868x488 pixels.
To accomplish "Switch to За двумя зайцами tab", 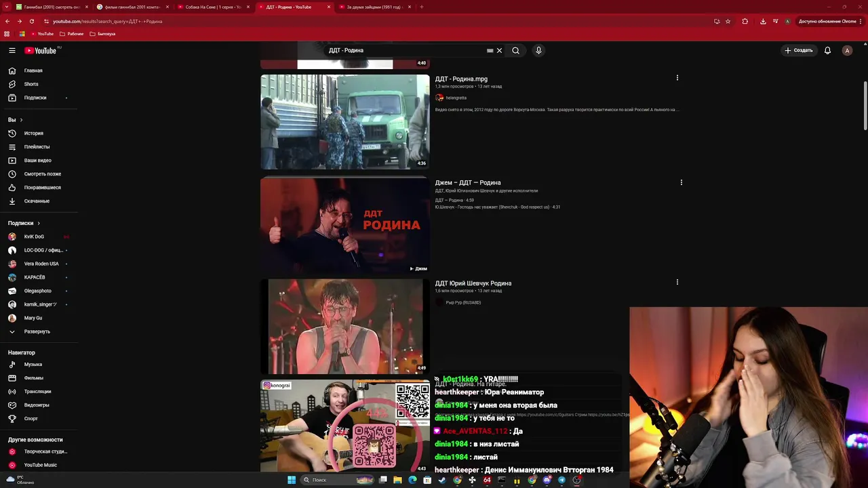I will click(x=374, y=7).
